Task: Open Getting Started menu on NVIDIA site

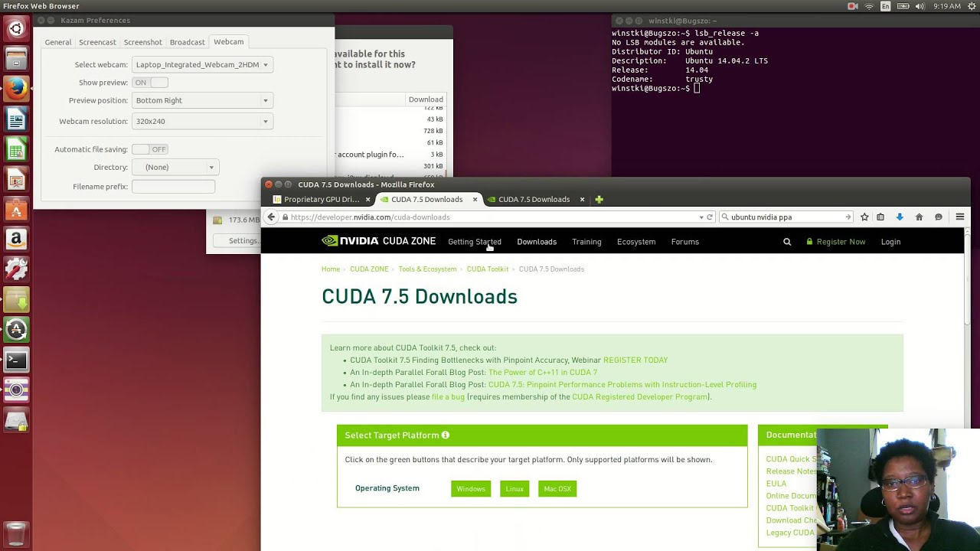Action: 475,242
